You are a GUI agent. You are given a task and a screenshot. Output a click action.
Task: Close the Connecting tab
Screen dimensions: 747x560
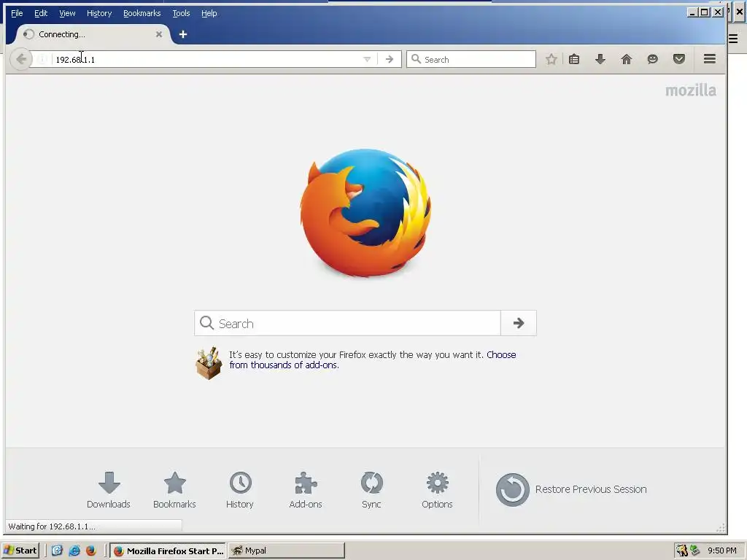point(159,34)
